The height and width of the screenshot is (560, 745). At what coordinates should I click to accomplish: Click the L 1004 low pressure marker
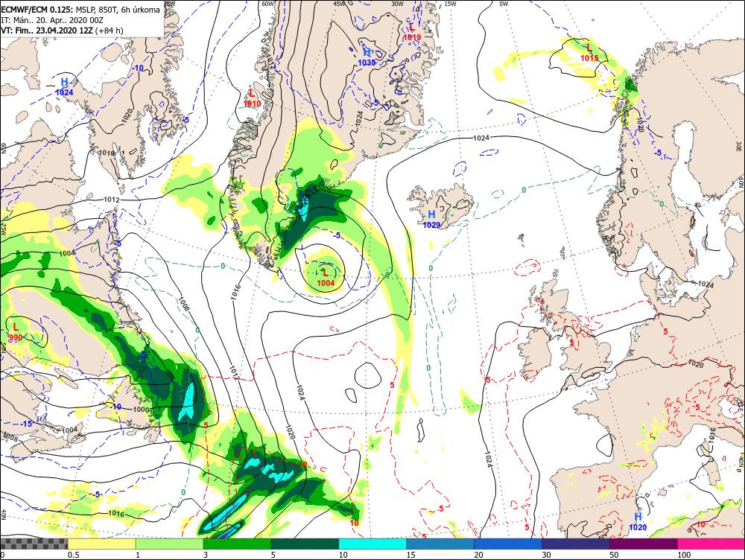tap(326, 277)
